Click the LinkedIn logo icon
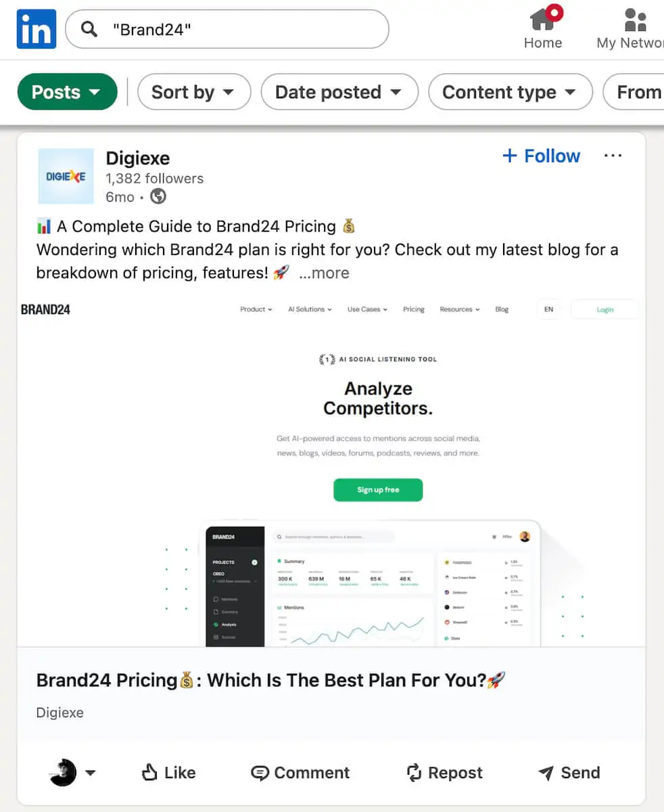The width and height of the screenshot is (664, 812). [37, 29]
